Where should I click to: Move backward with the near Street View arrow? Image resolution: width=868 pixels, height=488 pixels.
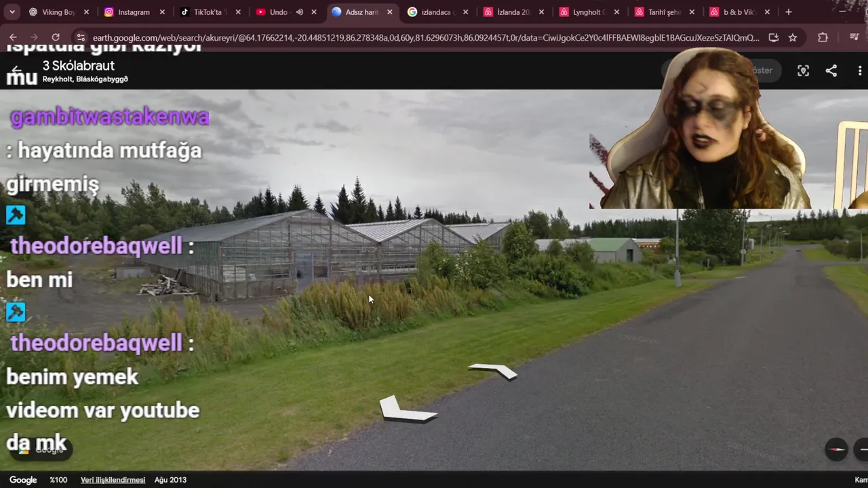[407, 409]
